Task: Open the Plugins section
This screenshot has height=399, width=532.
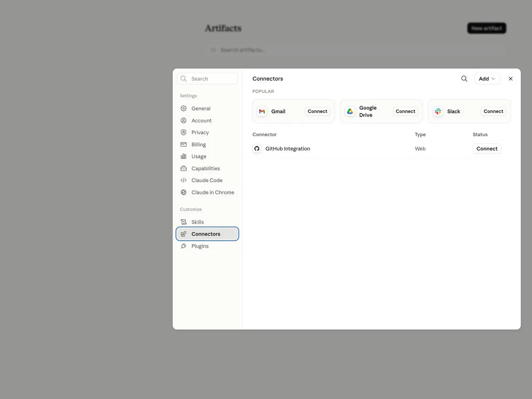Action: tap(207, 246)
